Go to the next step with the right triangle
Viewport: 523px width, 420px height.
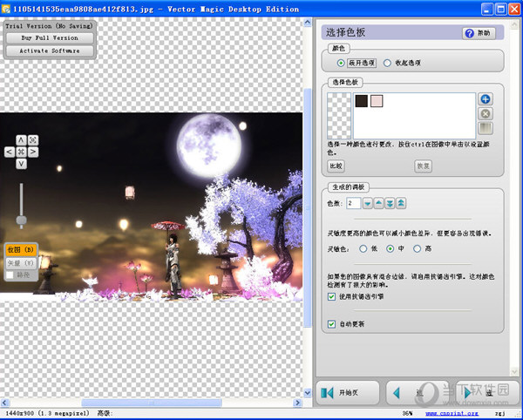click(487, 393)
